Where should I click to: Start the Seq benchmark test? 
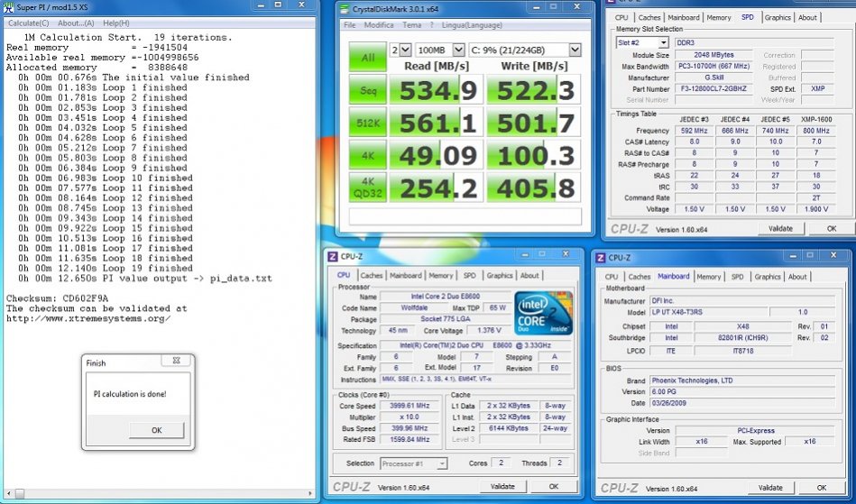pos(367,89)
